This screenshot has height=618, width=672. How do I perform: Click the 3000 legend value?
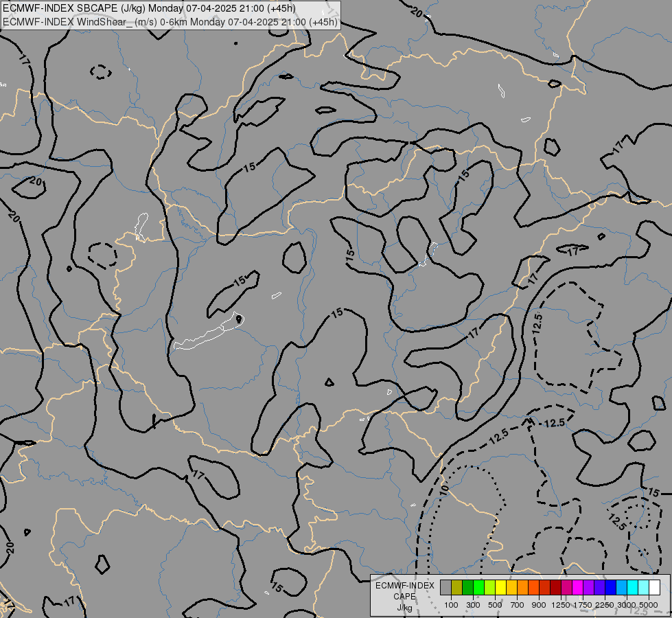tap(627, 605)
